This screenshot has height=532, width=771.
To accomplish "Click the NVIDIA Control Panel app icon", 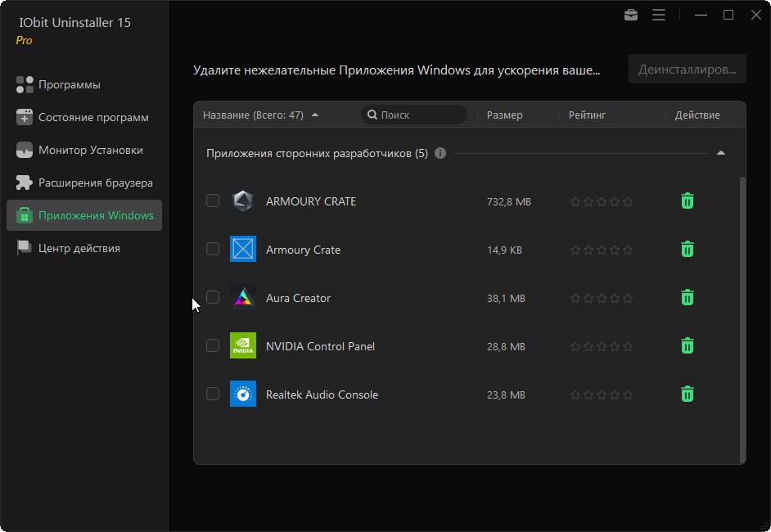I will click(243, 345).
